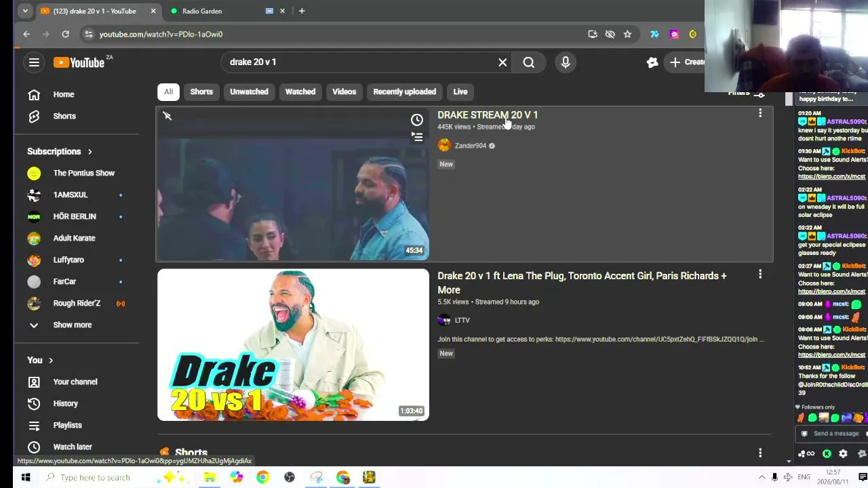The width and height of the screenshot is (868, 488).
Task: Open the Windows Start menu
Action: tap(25, 477)
